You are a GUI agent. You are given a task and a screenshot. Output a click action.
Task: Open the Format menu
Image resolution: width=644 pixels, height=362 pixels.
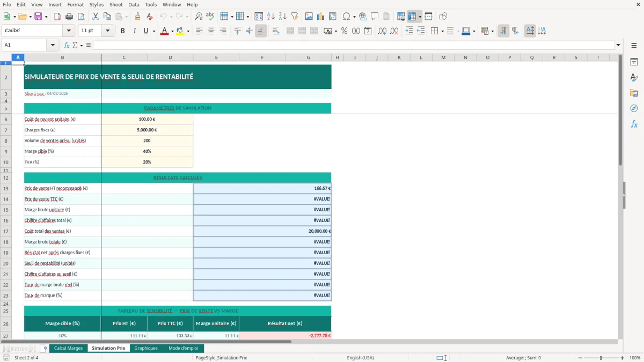[75, 4]
